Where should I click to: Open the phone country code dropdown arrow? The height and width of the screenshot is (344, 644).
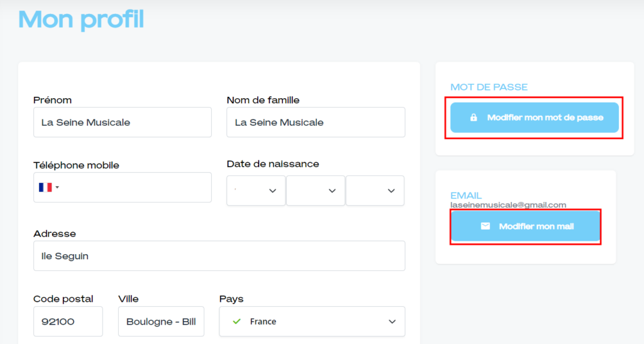click(x=58, y=187)
